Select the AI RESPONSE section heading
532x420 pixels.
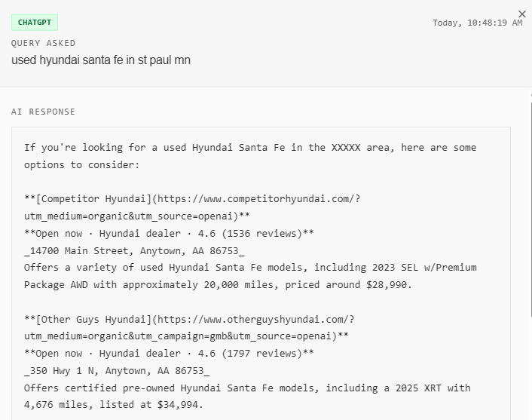pos(43,112)
